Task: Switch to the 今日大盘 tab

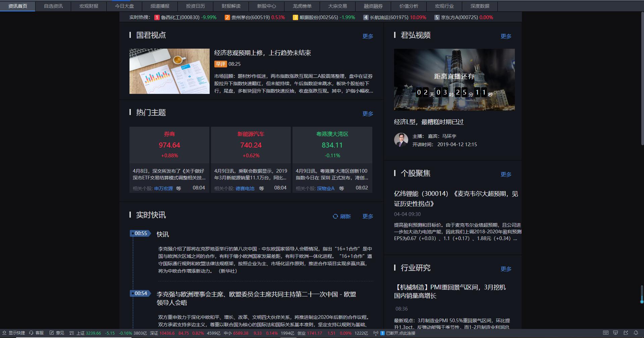Action: [124, 6]
